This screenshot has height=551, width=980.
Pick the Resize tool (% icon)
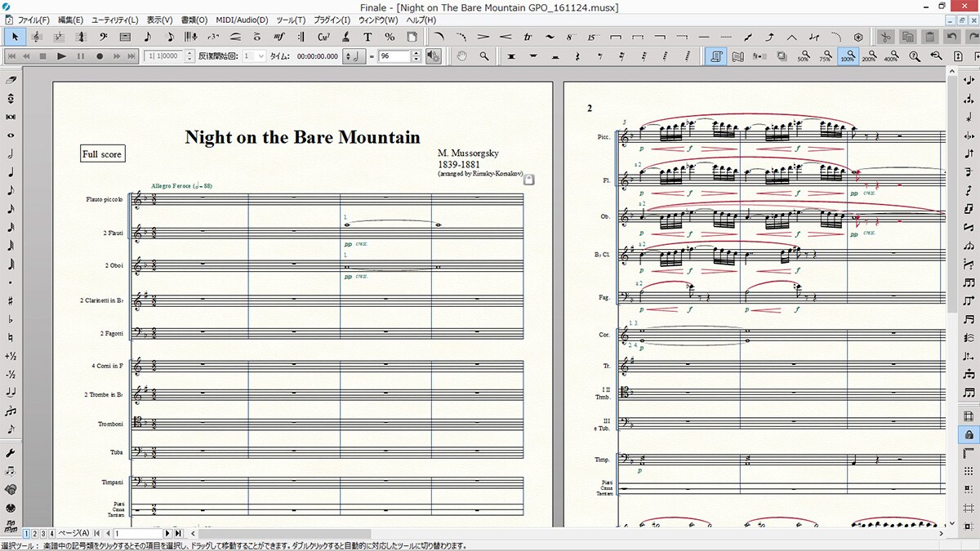(390, 37)
